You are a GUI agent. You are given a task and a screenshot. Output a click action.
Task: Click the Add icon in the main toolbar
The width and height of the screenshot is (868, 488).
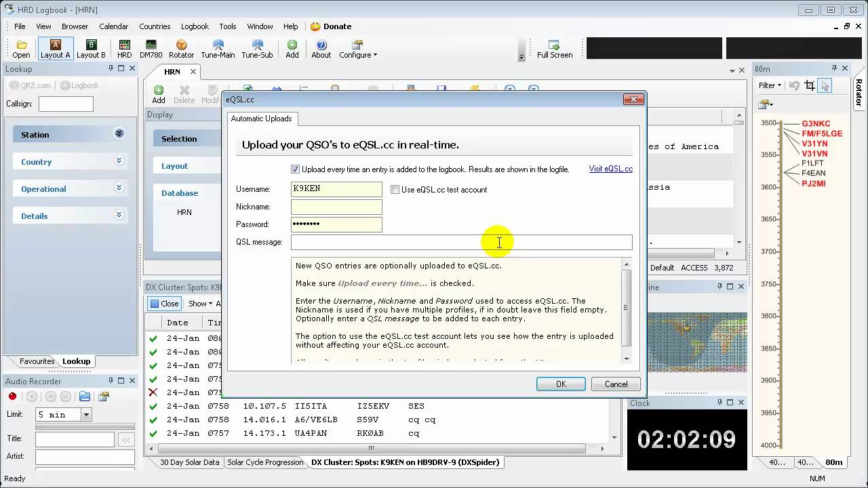click(292, 49)
